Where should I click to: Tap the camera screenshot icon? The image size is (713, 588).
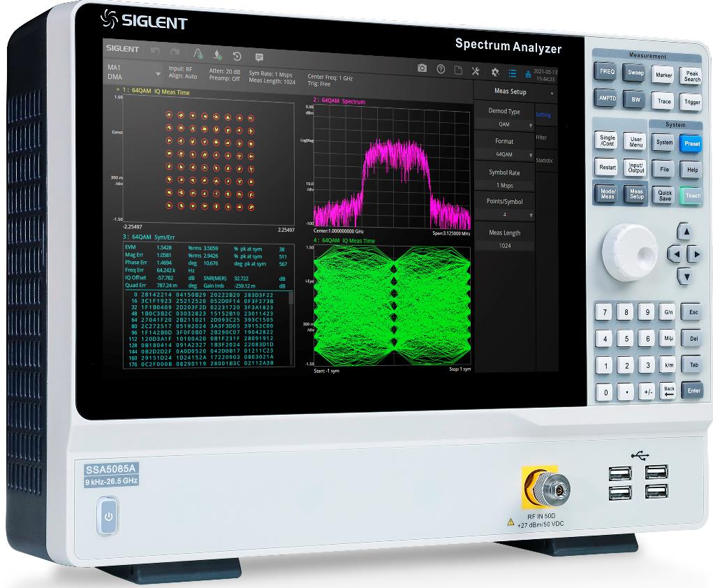(x=422, y=68)
